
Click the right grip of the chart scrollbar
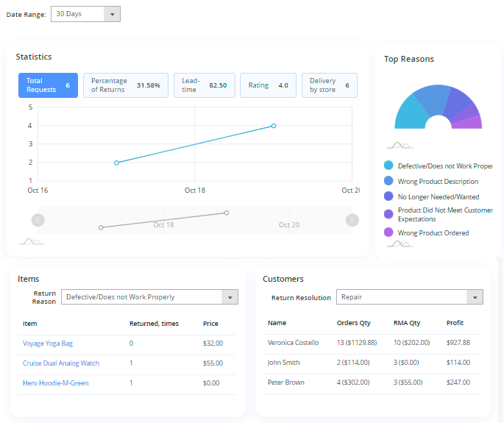352,220
